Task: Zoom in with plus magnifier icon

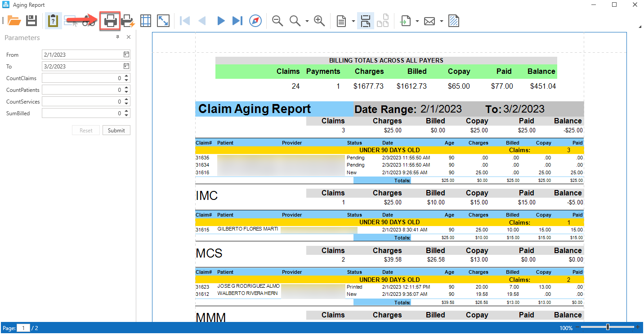Action: click(319, 21)
